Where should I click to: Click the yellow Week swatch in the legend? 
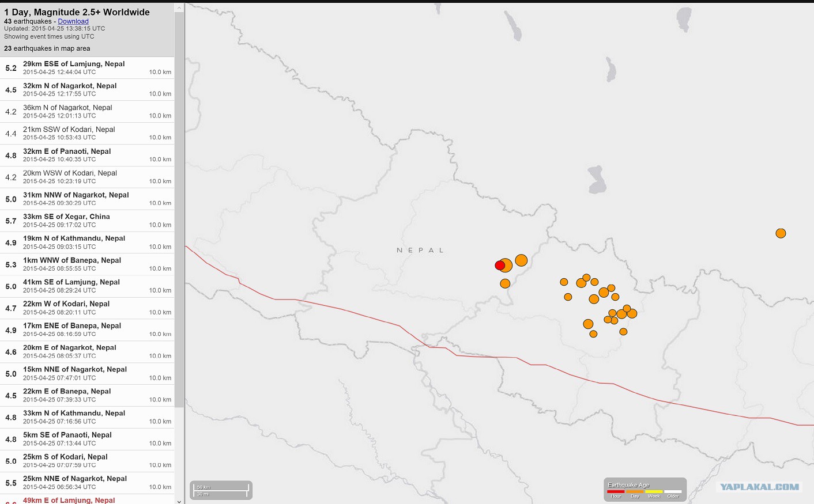(654, 492)
